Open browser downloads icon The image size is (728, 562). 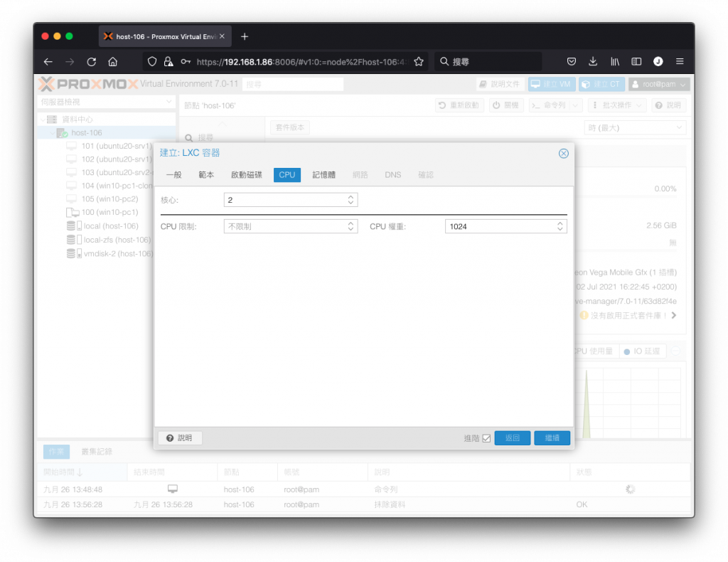point(593,61)
